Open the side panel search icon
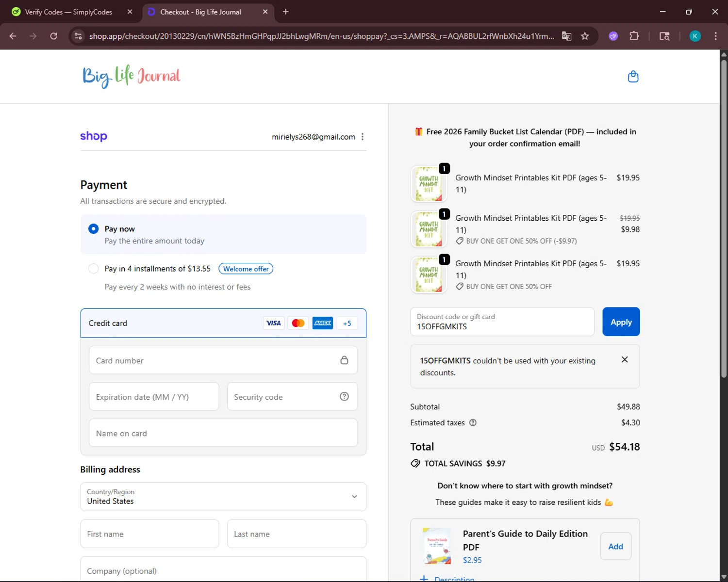This screenshot has width=728, height=582. pos(664,36)
